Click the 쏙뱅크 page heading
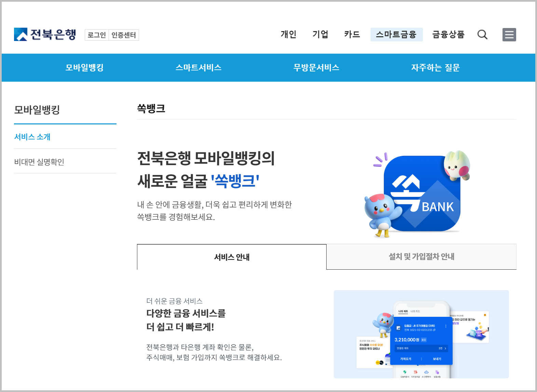 coord(151,109)
